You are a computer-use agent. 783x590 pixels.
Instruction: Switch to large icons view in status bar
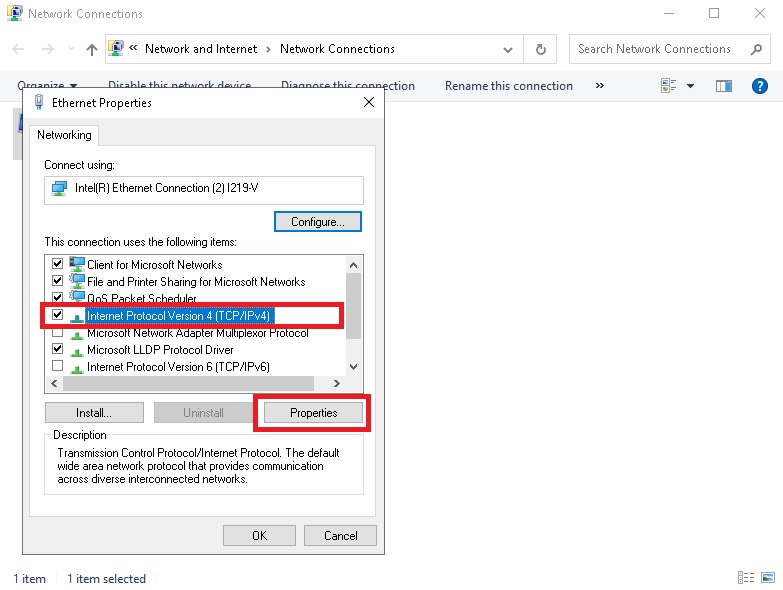(x=767, y=578)
